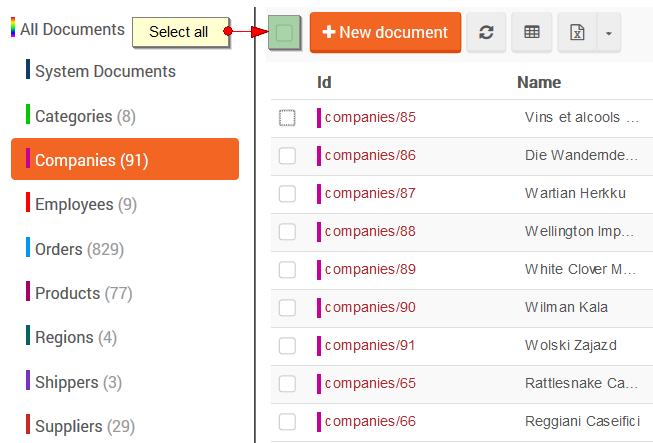Check the box for companies/87
Image resolution: width=653 pixels, height=443 pixels.
pos(287,194)
